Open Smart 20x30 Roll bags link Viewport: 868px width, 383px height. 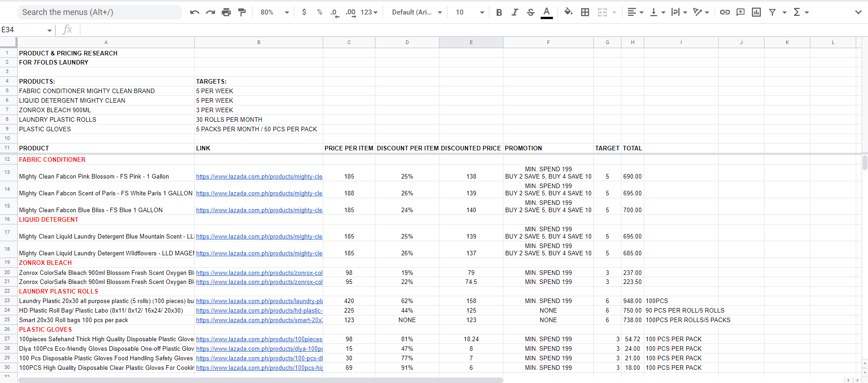click(259, 320)
